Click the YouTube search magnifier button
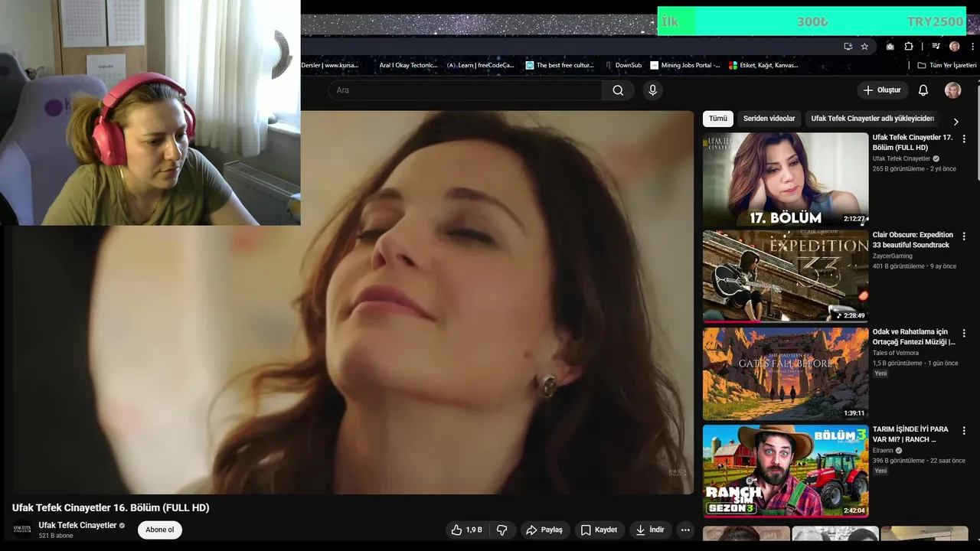Screen dimensions: 980x551 click(x=618, y=90)
